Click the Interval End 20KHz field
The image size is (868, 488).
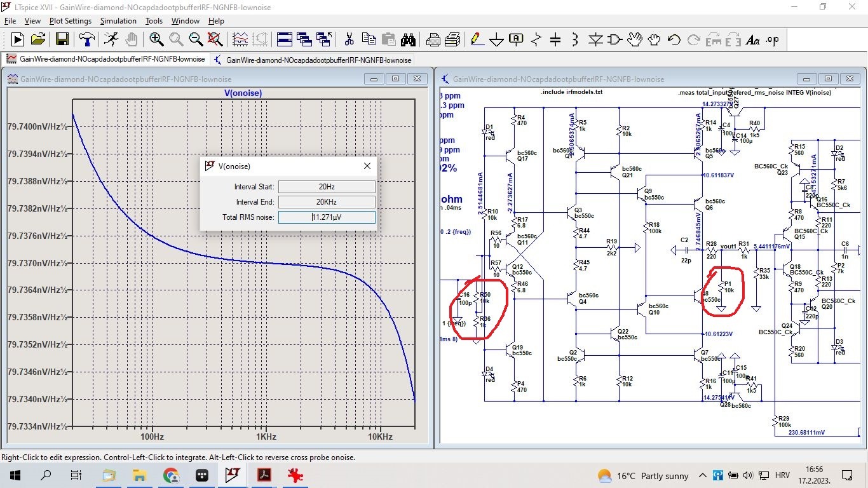327,202
